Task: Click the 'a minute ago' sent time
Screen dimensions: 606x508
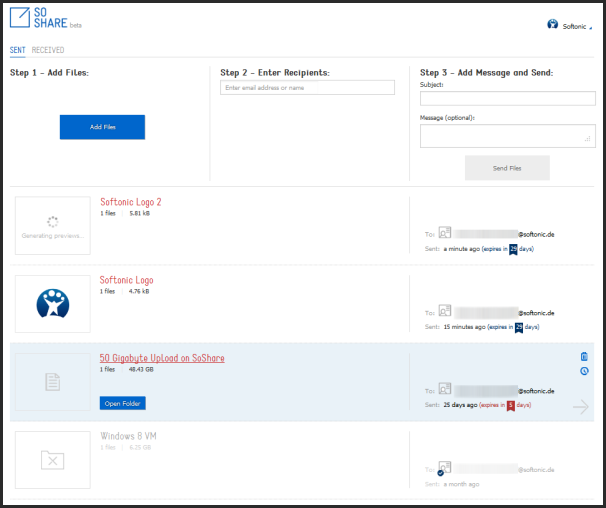Action: pyautogui.click(x=461, y=249)
